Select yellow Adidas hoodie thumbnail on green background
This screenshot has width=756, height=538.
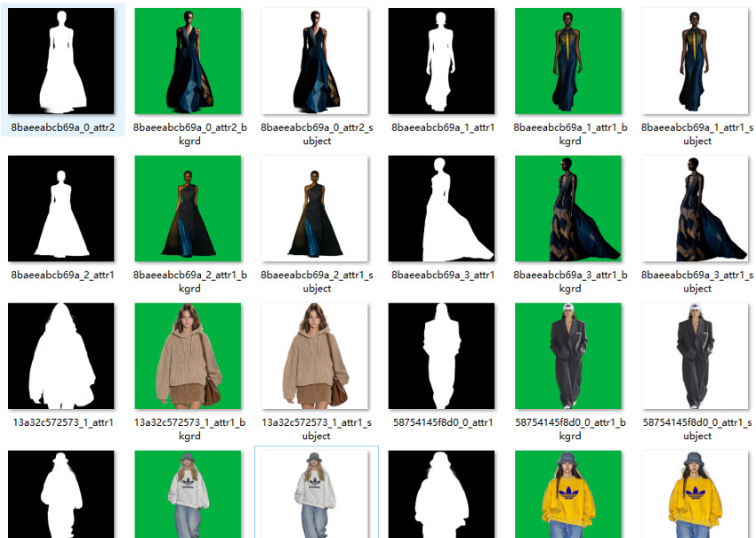coord(569,494)
